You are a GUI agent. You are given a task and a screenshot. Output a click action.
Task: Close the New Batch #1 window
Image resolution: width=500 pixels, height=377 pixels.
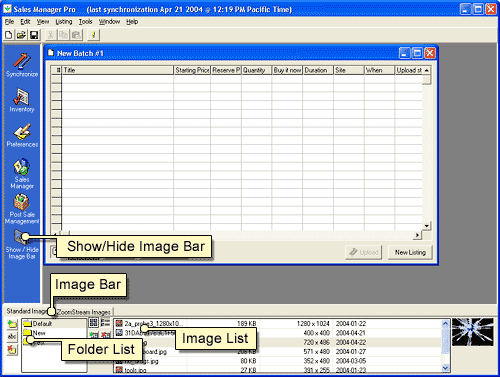430,53
